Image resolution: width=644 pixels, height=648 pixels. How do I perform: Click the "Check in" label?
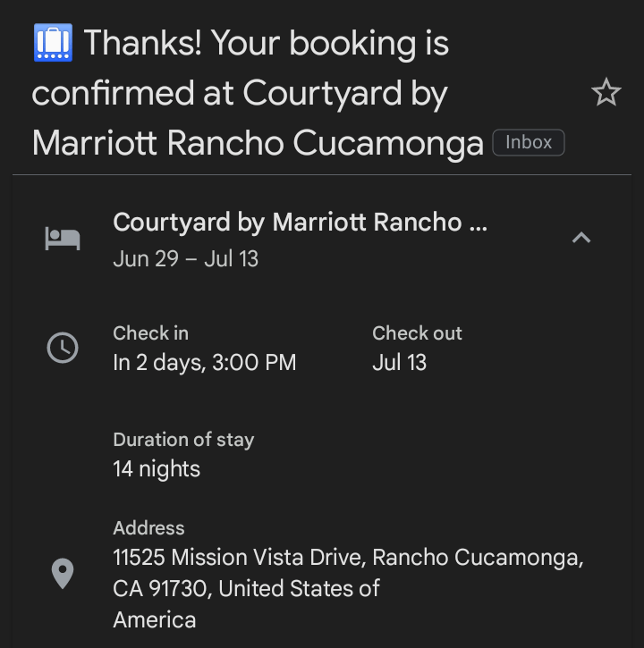[150, 333]
